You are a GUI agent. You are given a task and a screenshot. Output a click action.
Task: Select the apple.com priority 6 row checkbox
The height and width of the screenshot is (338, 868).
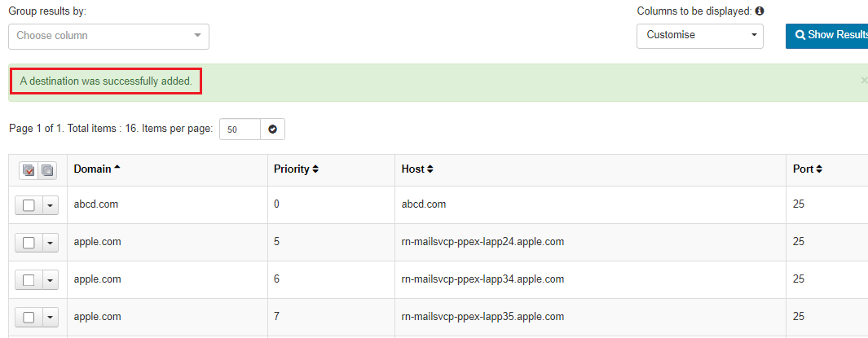[29, 280]
